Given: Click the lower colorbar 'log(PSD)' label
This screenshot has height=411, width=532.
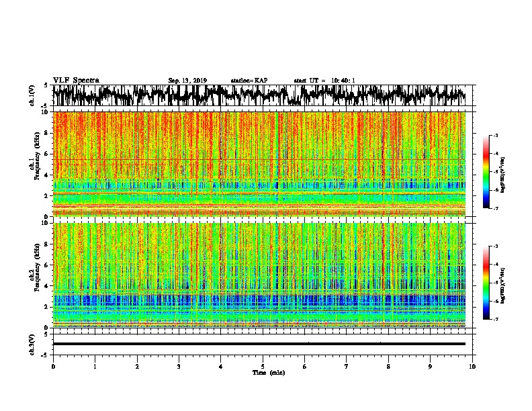Looking at the screenshot, I should pyautogui.click(x=503, y=285).
